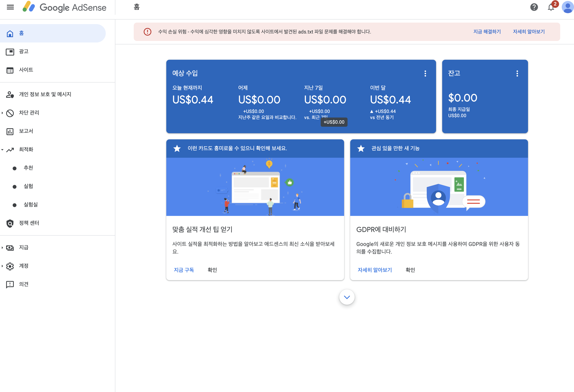Collapse the 최적화 section
Screen dimensions: 574x392
coord(2,150)
